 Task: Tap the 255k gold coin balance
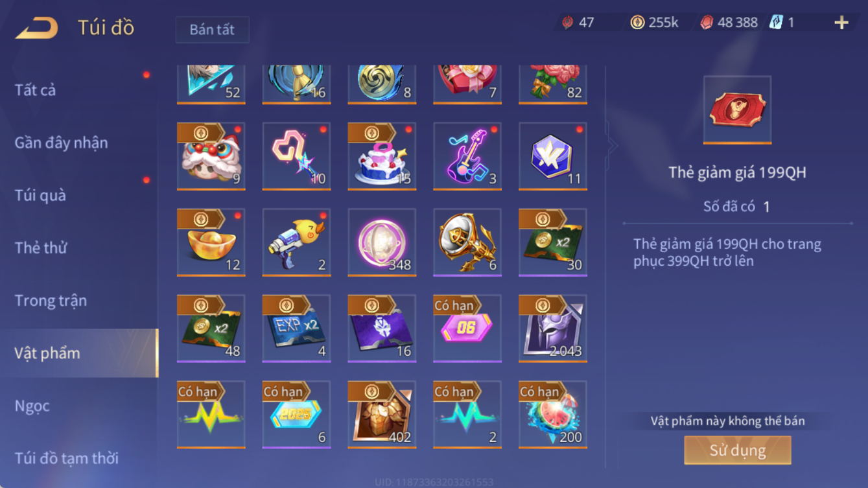[x=655, y=23]
